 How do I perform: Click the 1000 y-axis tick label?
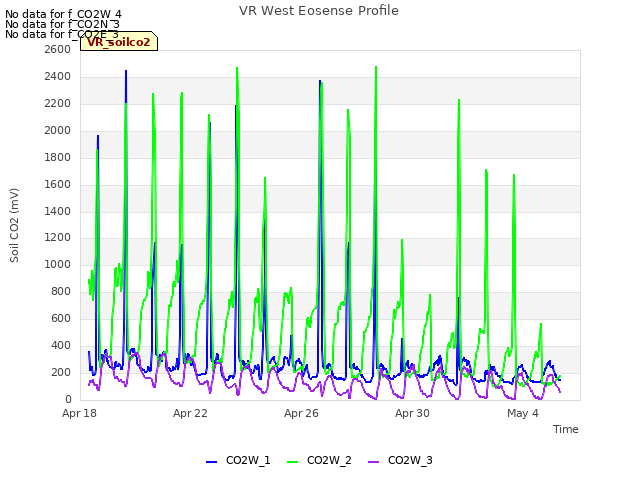tap(58, 264)
